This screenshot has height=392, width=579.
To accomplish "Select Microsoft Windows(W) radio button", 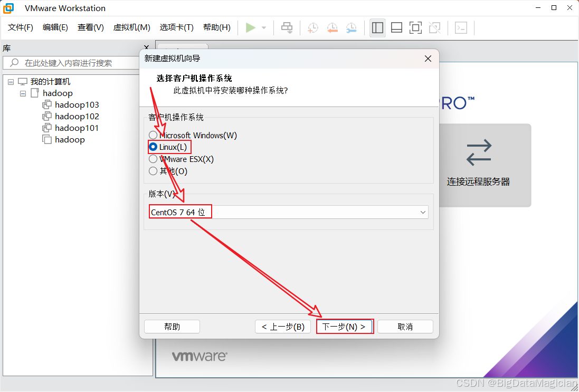I will pyautogui.click(x=153, y=136).
